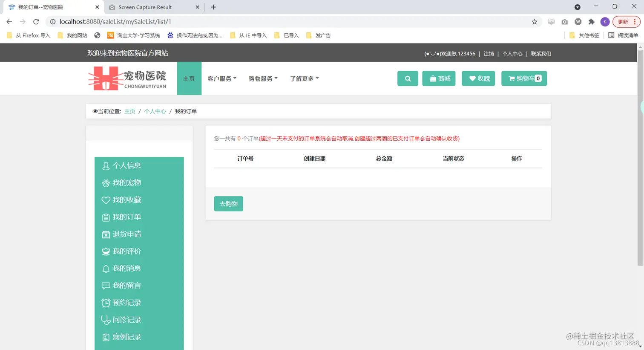The height and width of the screenshot is (350, 644).
Task: Open the search with the magnifier icon
Action: click(407, 78)
